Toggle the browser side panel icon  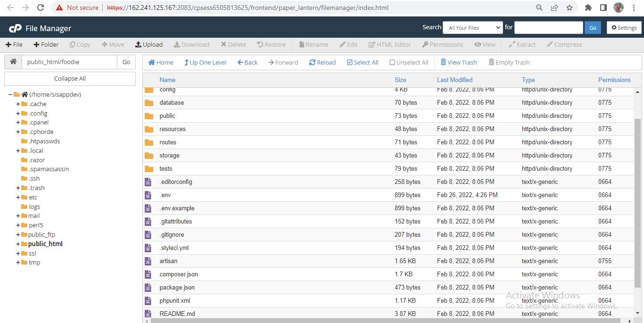click(x=603, y=8)
